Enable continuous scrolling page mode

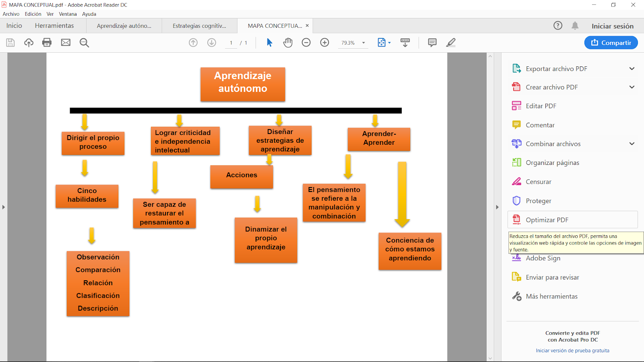[405, 42]
